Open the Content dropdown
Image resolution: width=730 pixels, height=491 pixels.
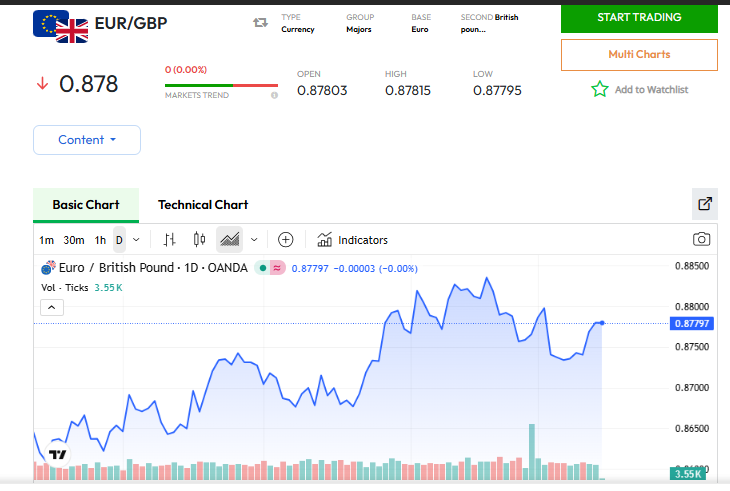pos(87,140)
